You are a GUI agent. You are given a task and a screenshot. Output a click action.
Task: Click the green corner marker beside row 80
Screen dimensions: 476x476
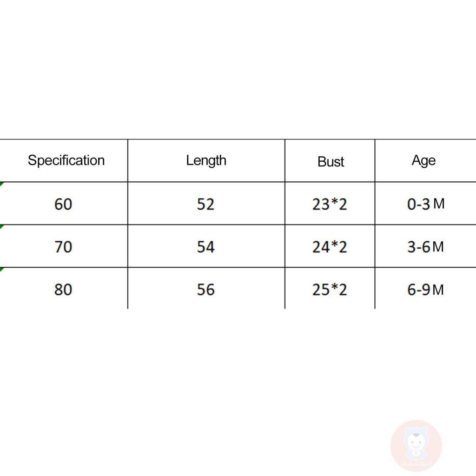pyautogui.click(x=1, y=269)
